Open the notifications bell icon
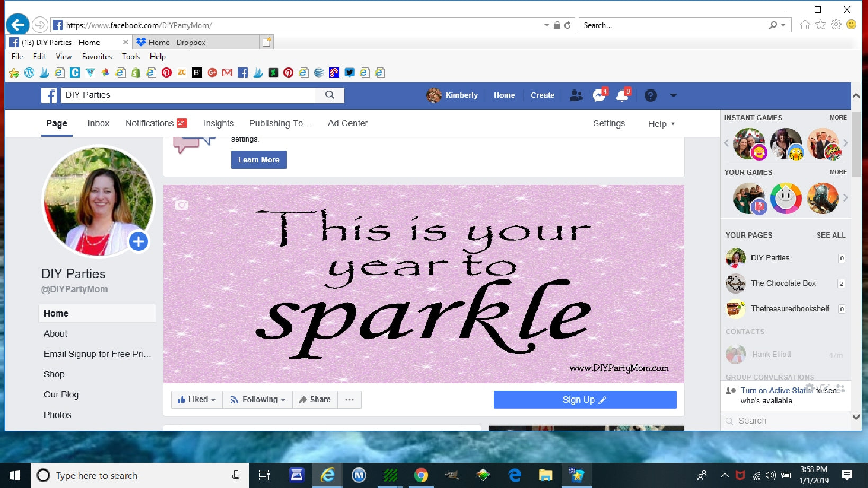The image size is (868, 488). click(622, 95)
